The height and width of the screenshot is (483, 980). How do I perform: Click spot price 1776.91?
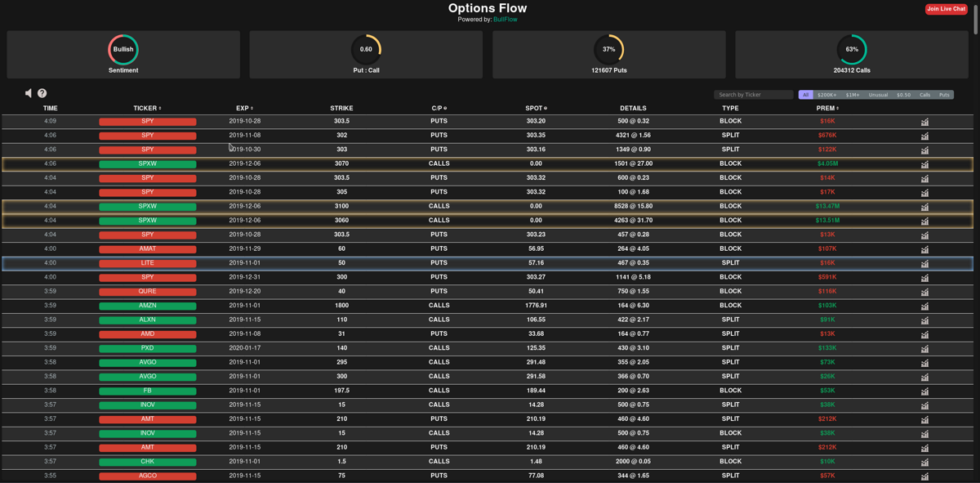(x=536, y=306)
